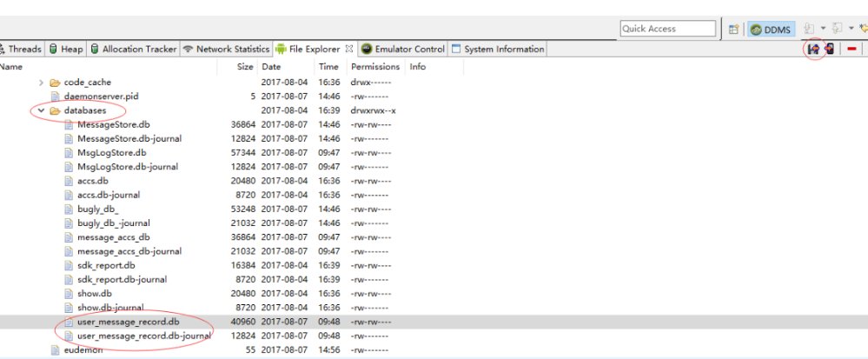Select MsgLogStore.db-journal file
Viewport: 868px width, 359px height.
(128, 167)
